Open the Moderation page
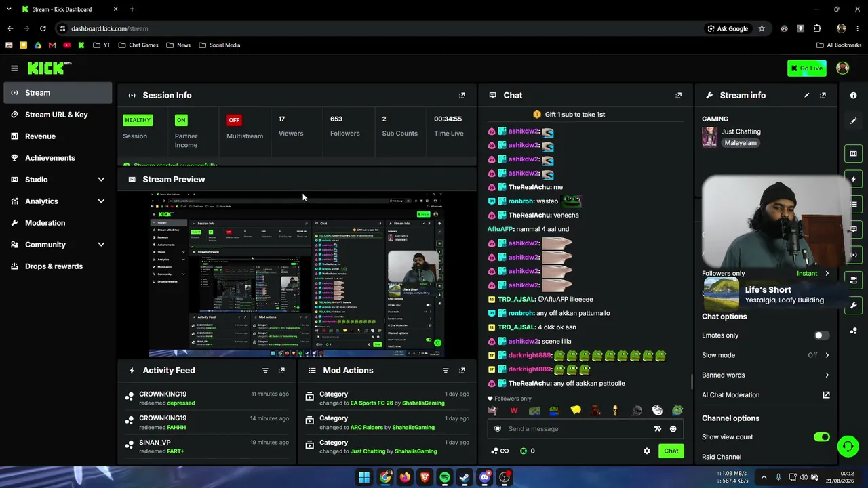 [x=58, y=223]
